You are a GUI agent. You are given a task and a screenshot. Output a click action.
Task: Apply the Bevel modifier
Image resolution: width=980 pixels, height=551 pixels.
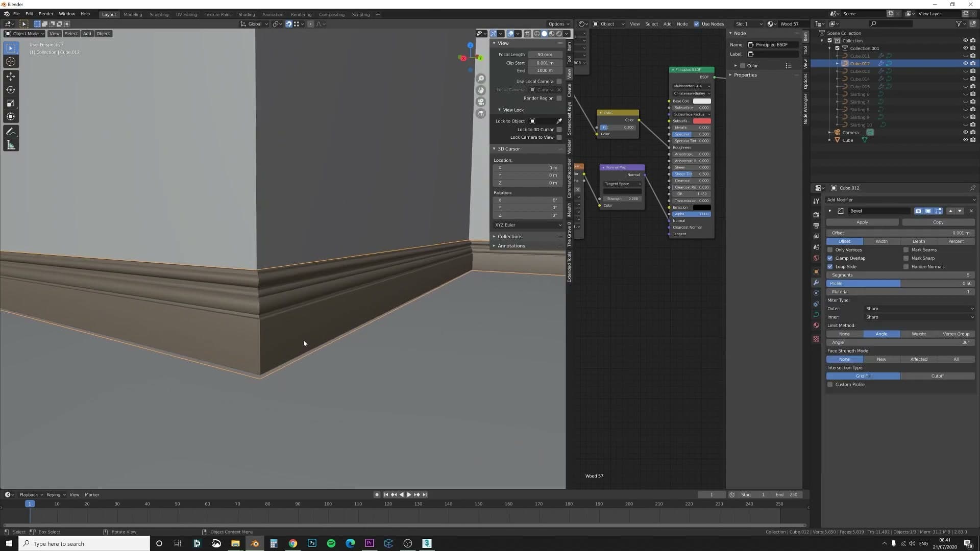click(862, 222)
